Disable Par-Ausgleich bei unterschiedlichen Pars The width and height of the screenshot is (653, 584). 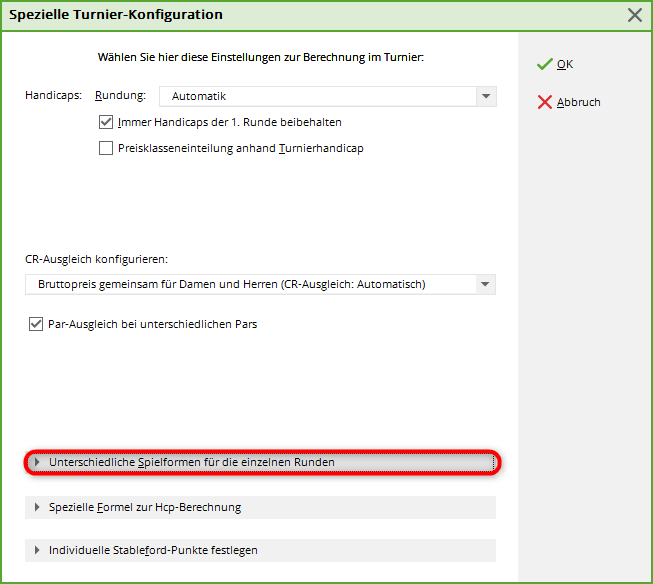[37, 324]
